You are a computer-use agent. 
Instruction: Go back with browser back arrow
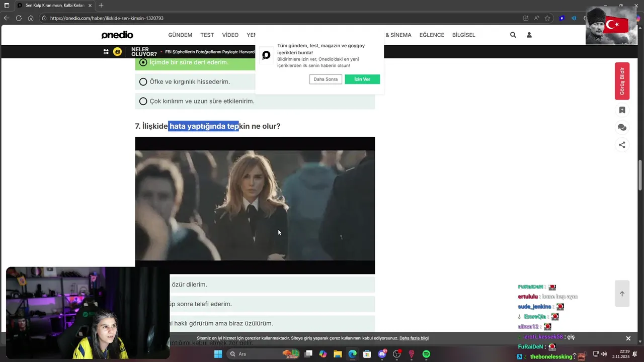[7, 18]
